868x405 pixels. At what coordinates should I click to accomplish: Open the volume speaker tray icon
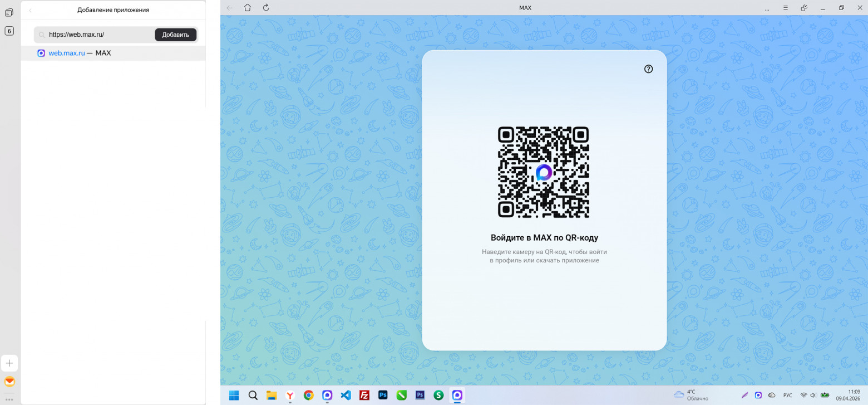click(x=813, y=395)
